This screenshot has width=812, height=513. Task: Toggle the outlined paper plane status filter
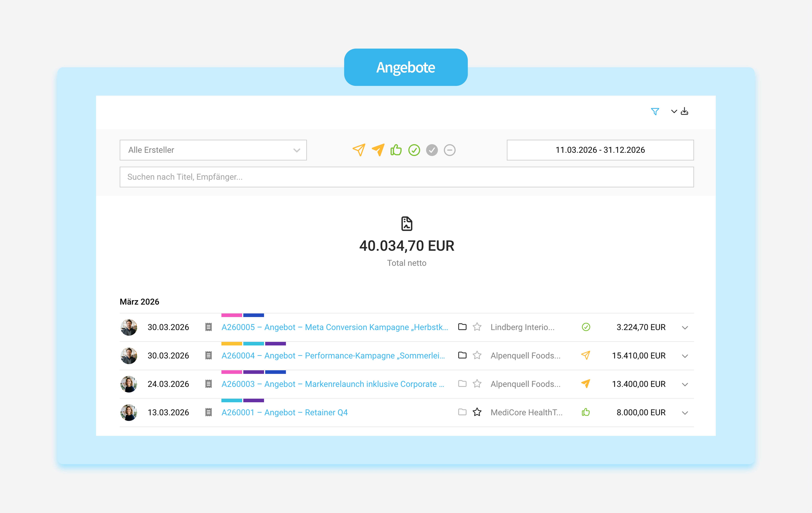point(359,150)
